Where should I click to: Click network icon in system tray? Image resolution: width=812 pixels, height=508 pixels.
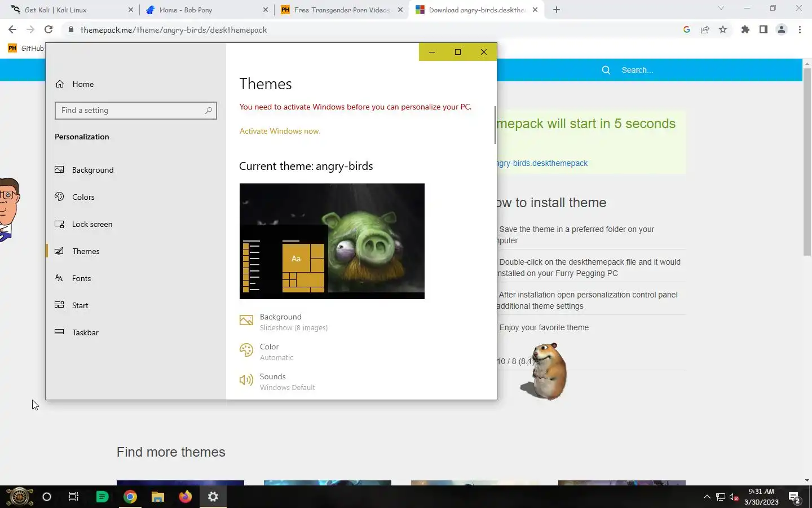click(x=721, y=497)
